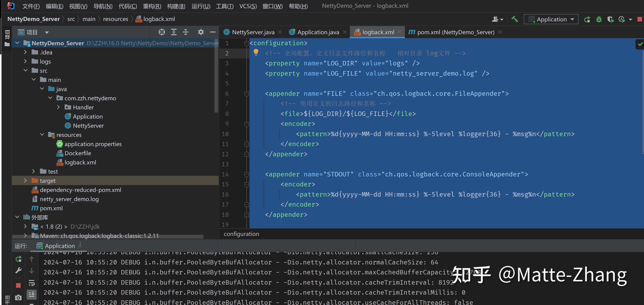Rerun Application from run panel sidebar
The width and height of the screenshot is (644, 305).
[19, 259]
